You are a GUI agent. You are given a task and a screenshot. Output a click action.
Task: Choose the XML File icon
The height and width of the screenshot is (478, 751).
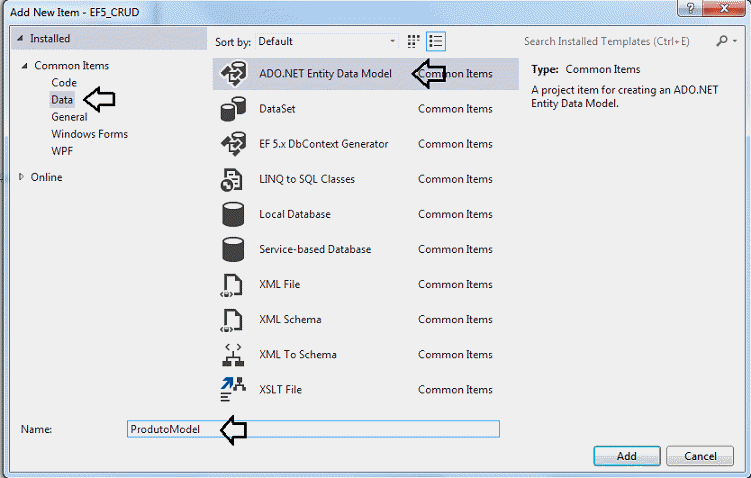(x=232, y=285)
